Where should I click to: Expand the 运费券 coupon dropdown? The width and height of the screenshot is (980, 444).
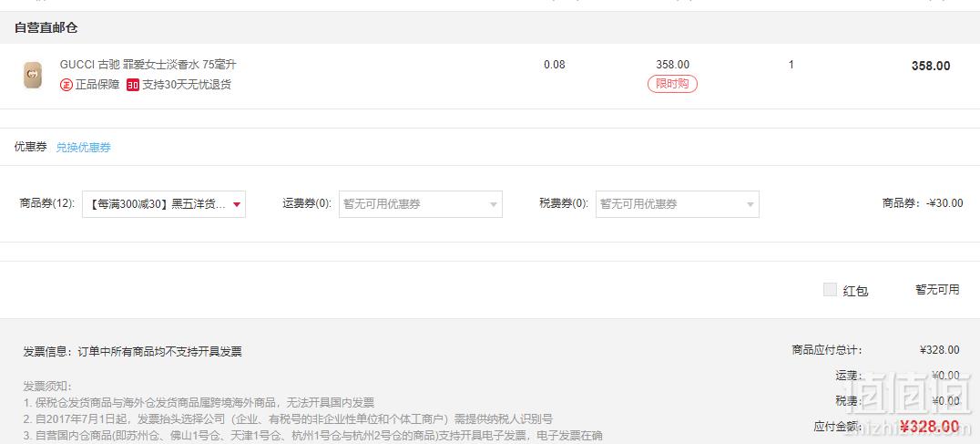[421, 204]
